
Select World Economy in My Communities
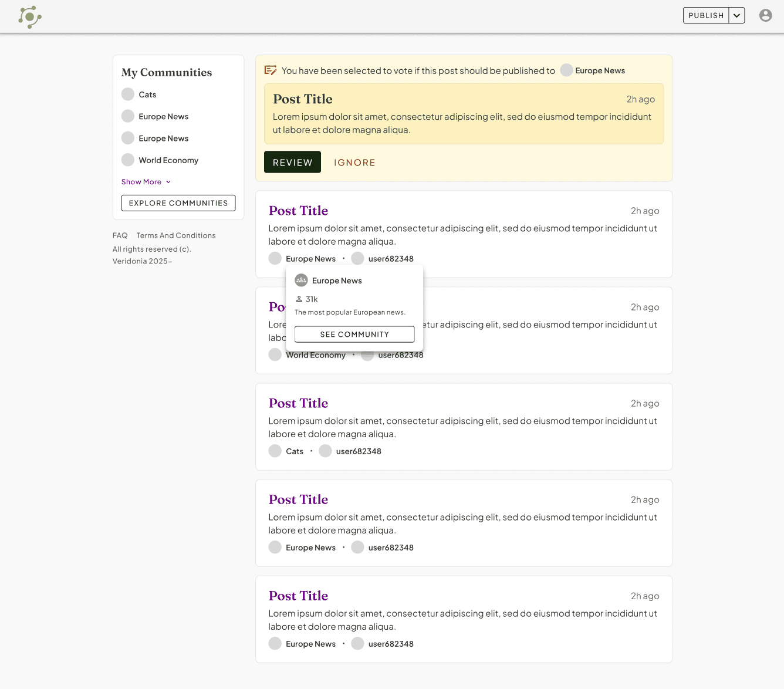tap(168, 160)
